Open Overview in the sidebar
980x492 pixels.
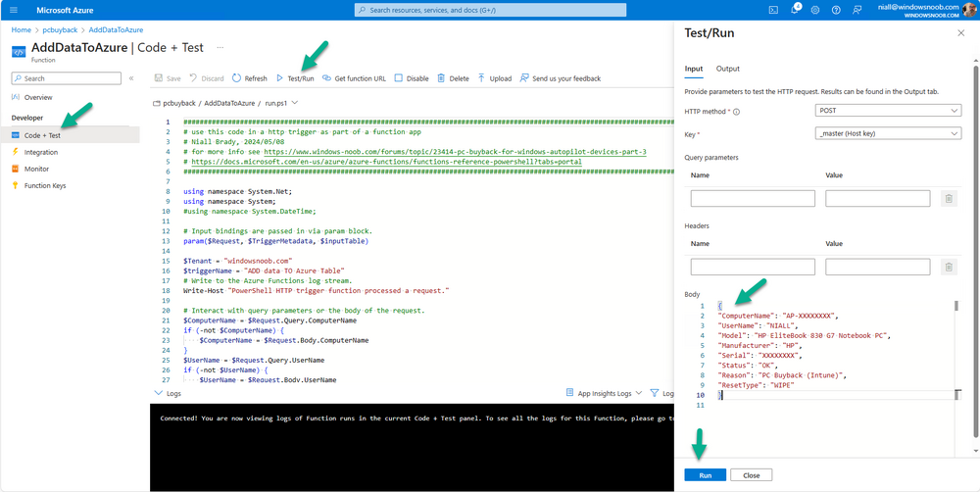tap(38, 98)
